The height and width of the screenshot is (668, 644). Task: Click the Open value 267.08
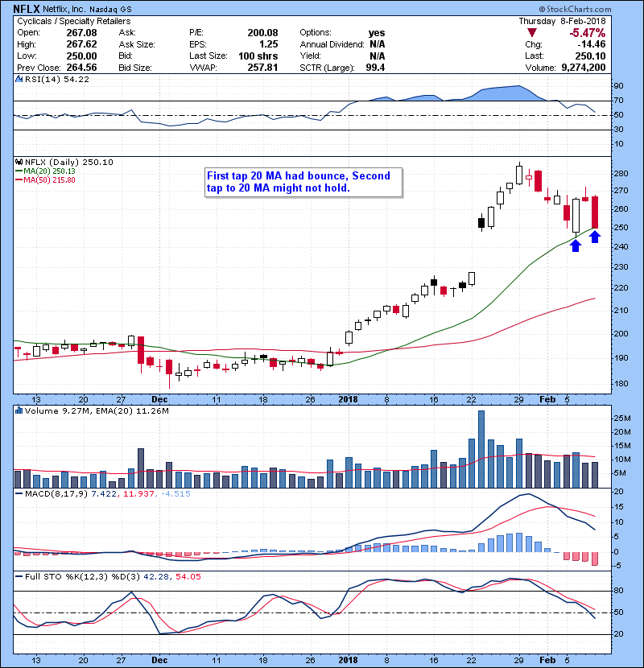click(x=81, y=33)
